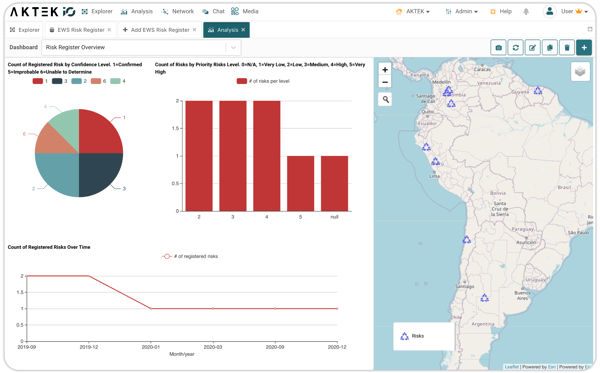Viewport: 600px width, 373px height.
Task: Expand the AKTEK company dropdown
Action: point(412,11)
